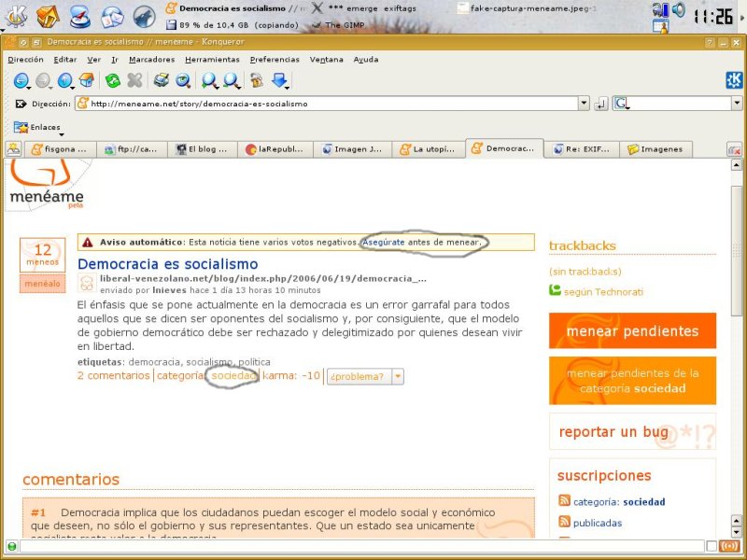Image resolution: width=747 pixels, height=560 pixels.
Task: Click the security padlock icon
Action: tap(255, 81)
